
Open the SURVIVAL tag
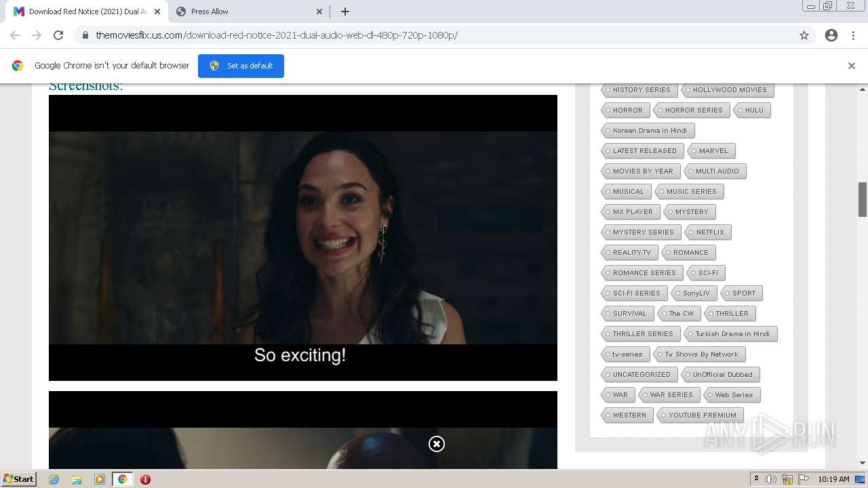(x=627, y=313)
